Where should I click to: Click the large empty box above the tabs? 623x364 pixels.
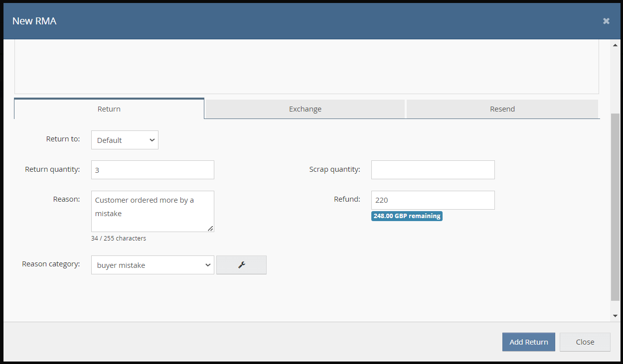pyautogui.click(x=307, y=67)
